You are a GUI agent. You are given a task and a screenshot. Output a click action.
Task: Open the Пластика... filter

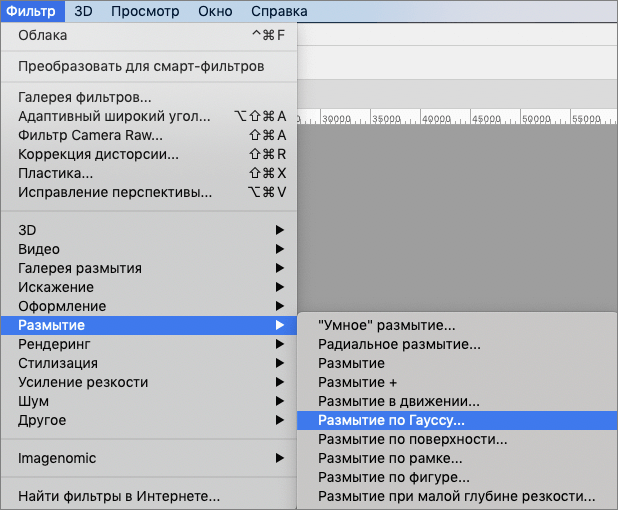(x=149, y=173)
